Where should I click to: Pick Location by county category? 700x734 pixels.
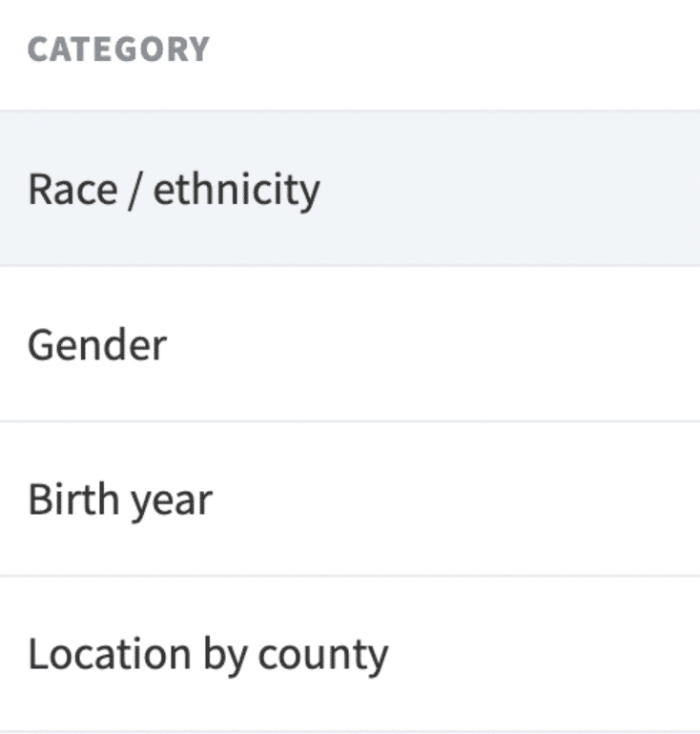[350, 654]
